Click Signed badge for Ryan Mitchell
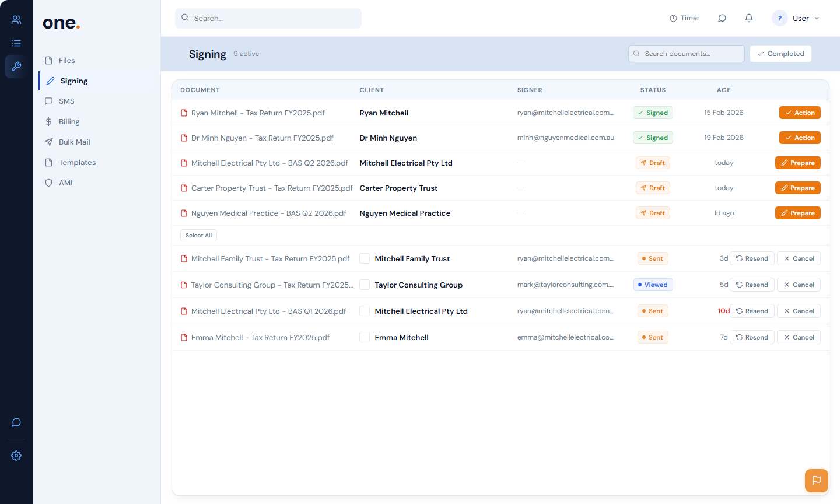Screen dimensions: 840x504 tap(653, 113)
